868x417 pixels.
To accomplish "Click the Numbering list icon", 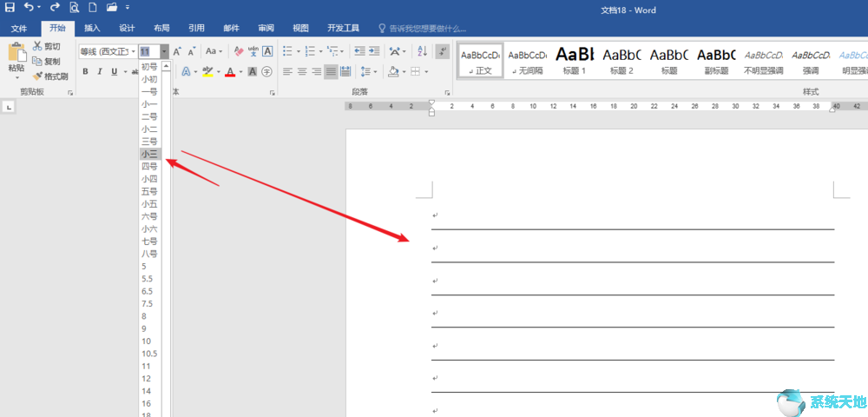I will [x=310, y=51].
